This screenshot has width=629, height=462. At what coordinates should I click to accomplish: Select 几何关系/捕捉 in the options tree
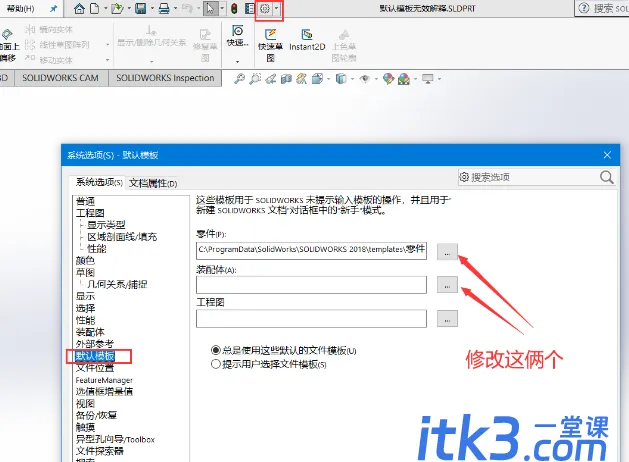pyautogui.click(x=117, y=284)
